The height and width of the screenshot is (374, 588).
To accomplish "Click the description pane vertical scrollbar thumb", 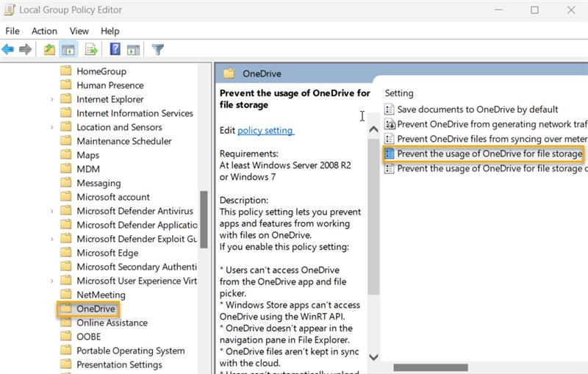I will click(373, 217).
